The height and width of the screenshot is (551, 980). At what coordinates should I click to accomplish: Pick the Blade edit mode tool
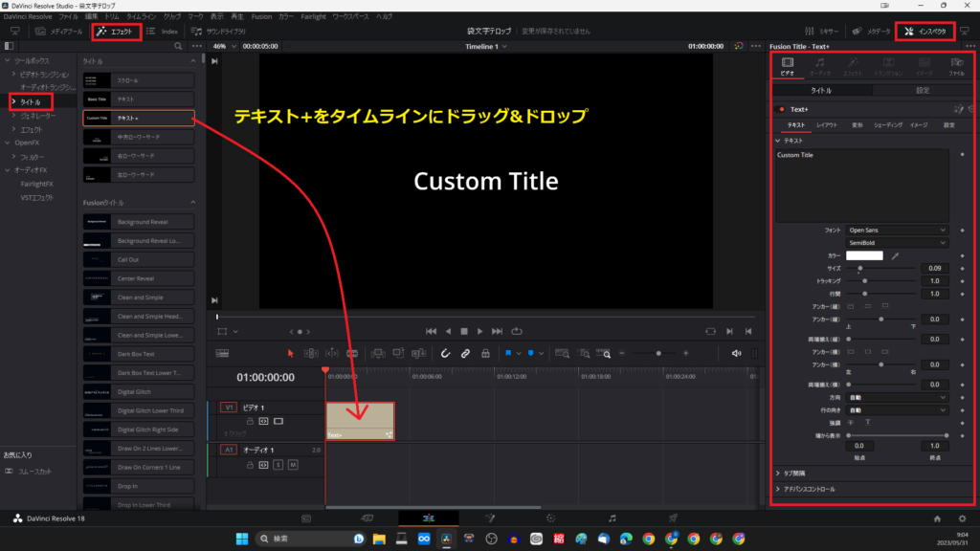coord(352,354)
